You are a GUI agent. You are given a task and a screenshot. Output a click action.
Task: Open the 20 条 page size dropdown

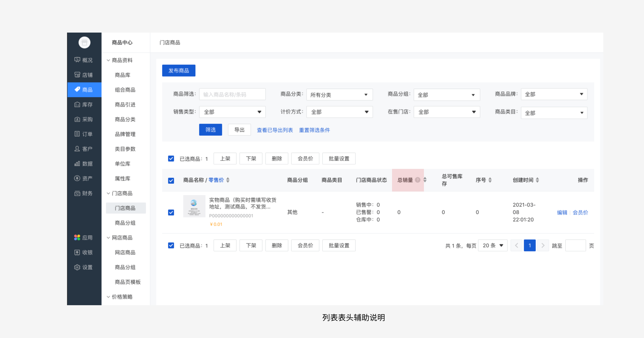click(493, 245)
